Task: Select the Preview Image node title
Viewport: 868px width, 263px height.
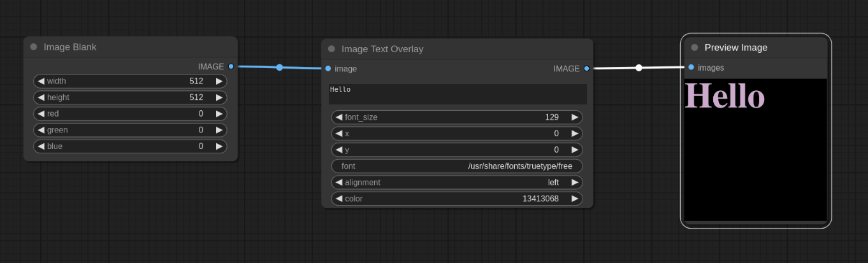Action: (736, 48)
